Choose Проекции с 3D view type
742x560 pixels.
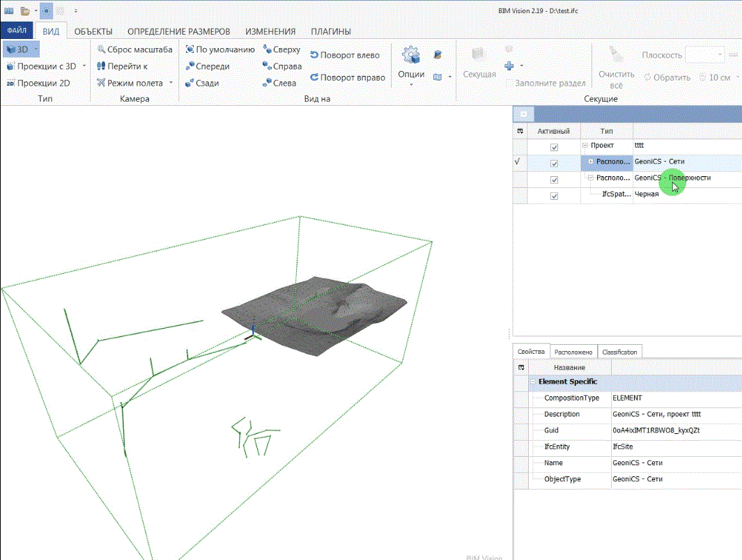(x=41, y=66)
